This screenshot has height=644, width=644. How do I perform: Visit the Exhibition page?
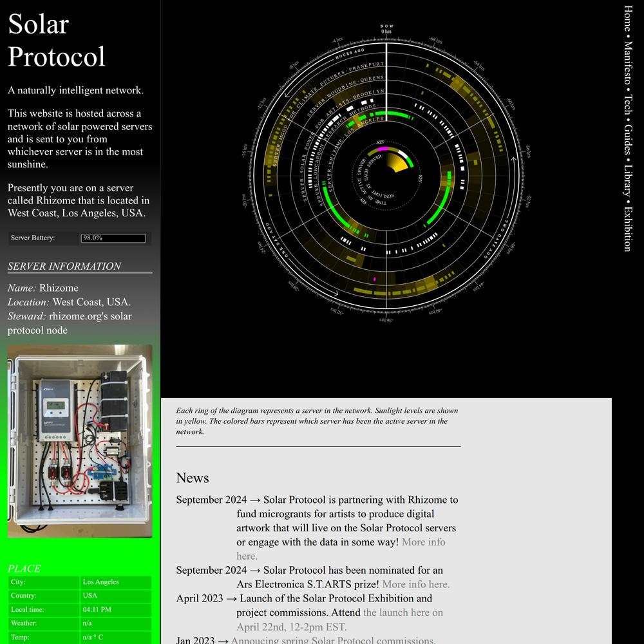627,229
